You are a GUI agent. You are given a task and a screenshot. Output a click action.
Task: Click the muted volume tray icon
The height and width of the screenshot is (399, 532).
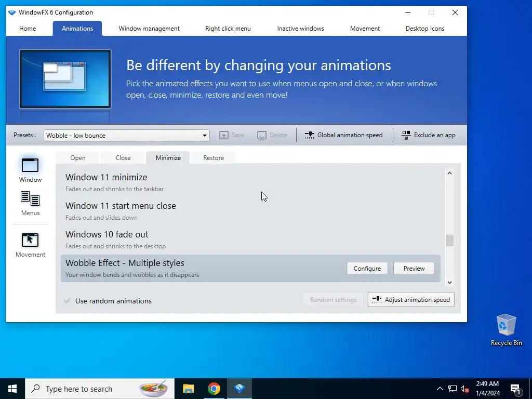click(x=465, y=389)
